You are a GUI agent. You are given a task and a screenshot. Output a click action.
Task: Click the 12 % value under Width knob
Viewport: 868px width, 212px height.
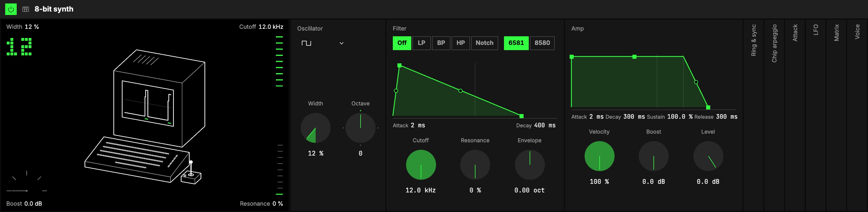[315, 153]
